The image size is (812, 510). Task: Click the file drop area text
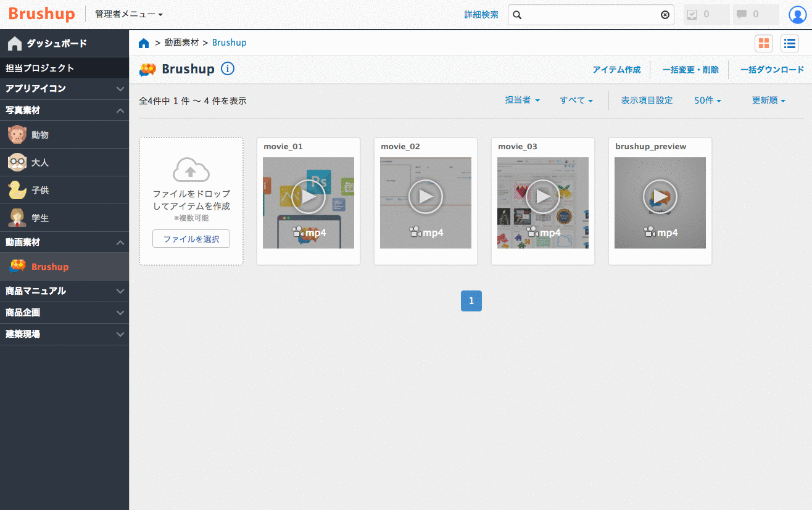click(191, 200)
